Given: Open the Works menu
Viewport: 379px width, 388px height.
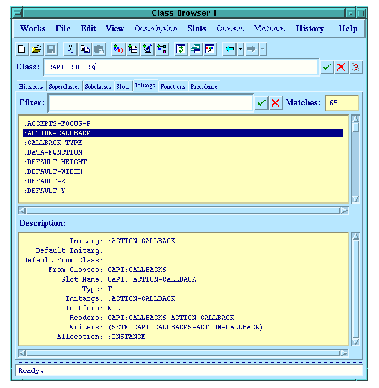Looking at the screenshot, I should pos(32,28).
